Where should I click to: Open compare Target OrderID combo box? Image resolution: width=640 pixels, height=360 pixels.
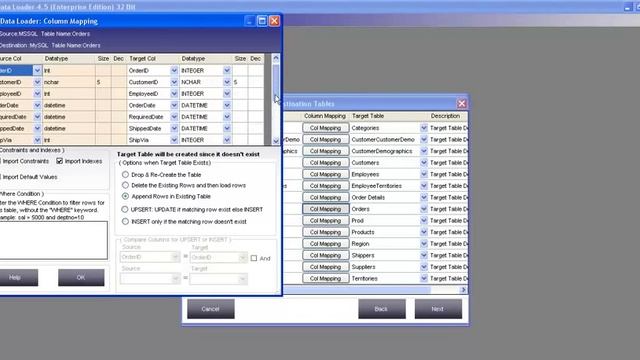point(218,258)
